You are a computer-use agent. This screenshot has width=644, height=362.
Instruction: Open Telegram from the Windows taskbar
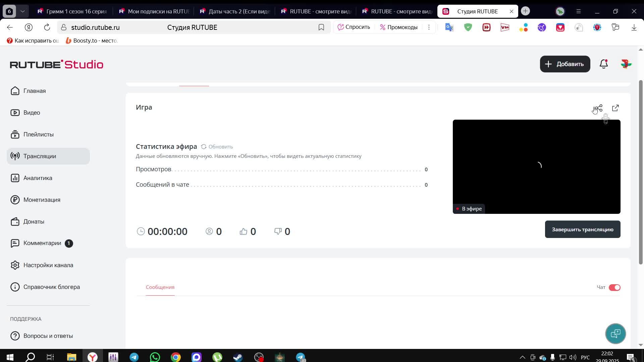click(x=134, y=357)
